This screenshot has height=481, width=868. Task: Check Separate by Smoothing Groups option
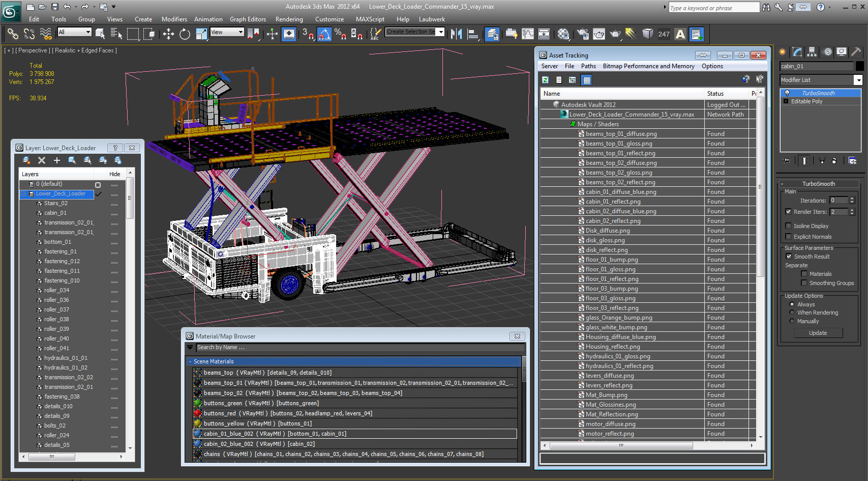tap(804, 283)
